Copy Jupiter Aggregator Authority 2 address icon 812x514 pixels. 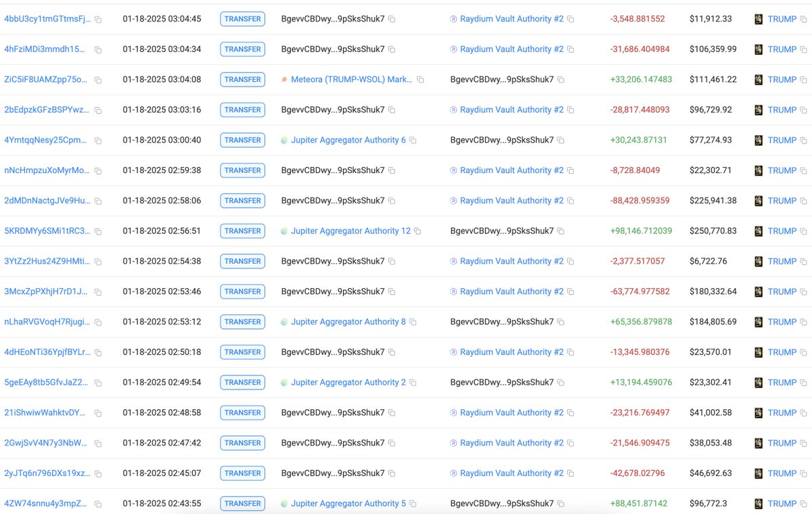(413, 383)
